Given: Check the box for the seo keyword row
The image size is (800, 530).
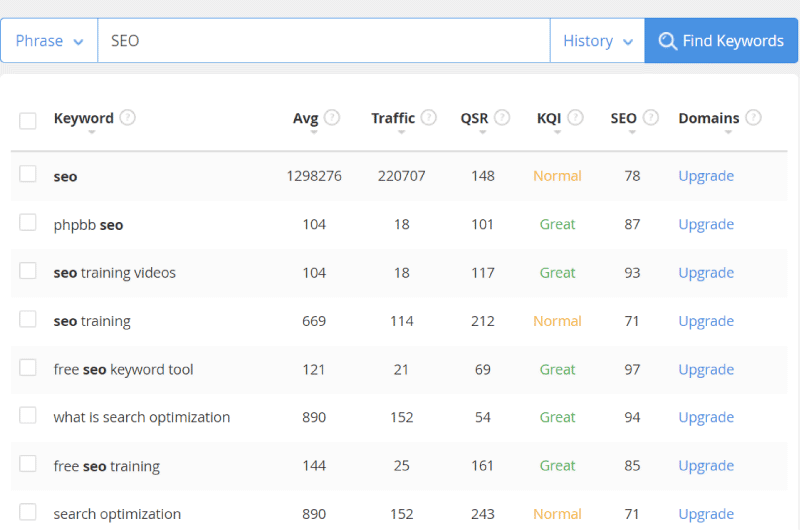Looking at the screenshot, I should pos(28,174).
